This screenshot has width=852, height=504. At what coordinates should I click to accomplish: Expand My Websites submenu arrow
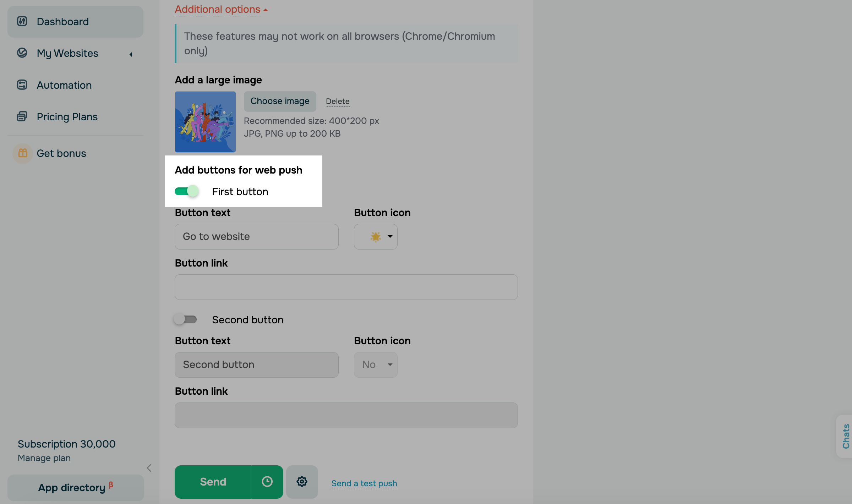tap(131, 54)
